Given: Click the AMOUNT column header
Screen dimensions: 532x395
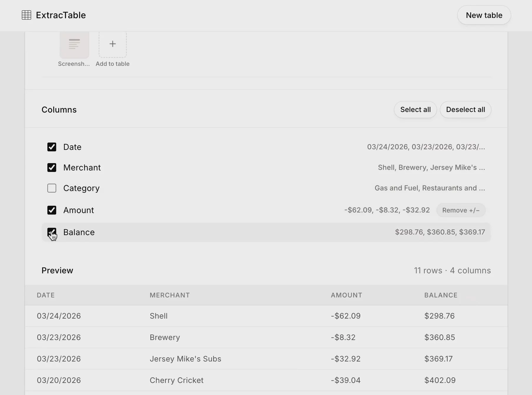Looking at the screenshot, I should [x=346, y=295].
